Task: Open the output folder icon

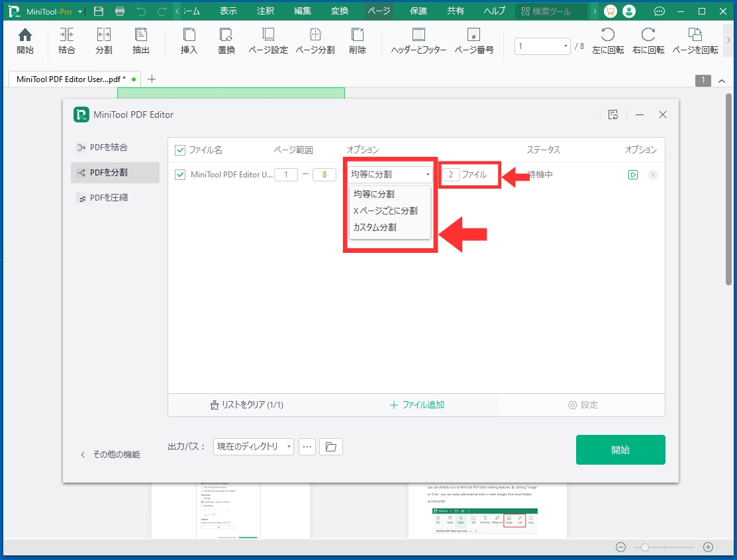Action: pos(331,447)
